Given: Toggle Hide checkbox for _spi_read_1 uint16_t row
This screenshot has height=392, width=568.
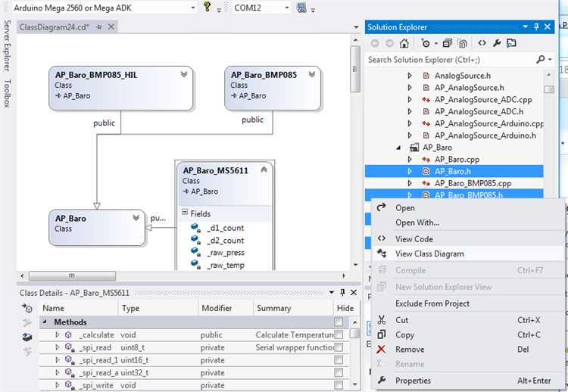Looking at the screenshot, I should pyautogui.click(x=339, y=359).
